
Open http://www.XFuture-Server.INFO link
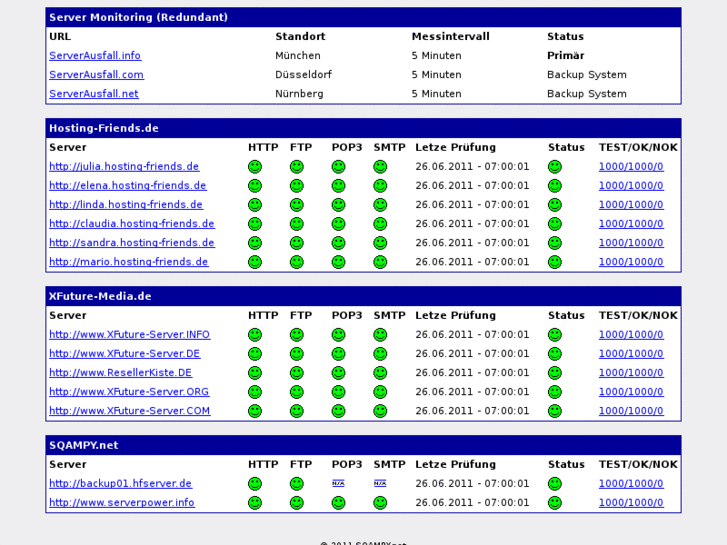click(x=129, y=334)
